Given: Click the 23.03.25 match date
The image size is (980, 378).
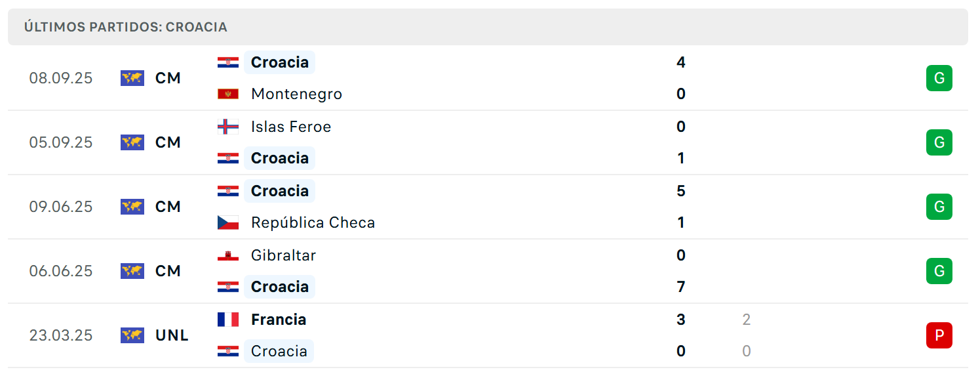Looking at the screenshot, I should (x=61, y=335).
